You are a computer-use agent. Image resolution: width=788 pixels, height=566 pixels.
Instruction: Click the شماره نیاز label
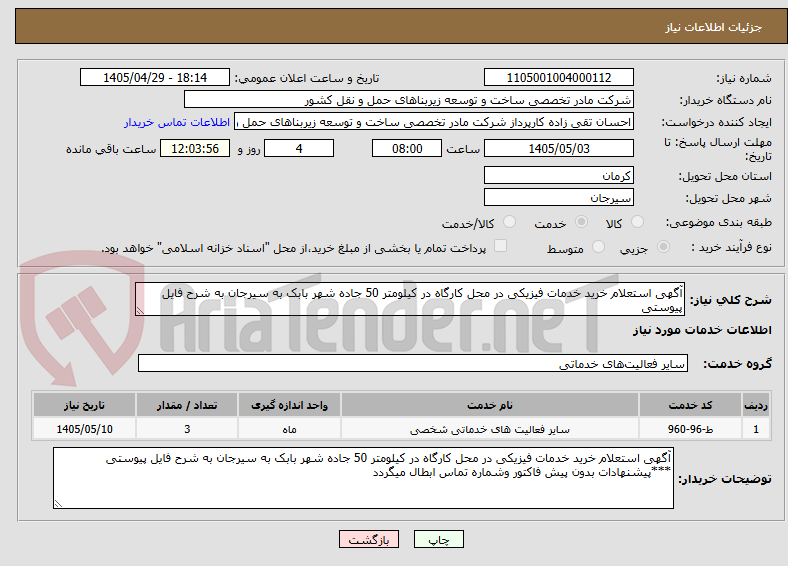pyautogui.click(x=744, y=78)
